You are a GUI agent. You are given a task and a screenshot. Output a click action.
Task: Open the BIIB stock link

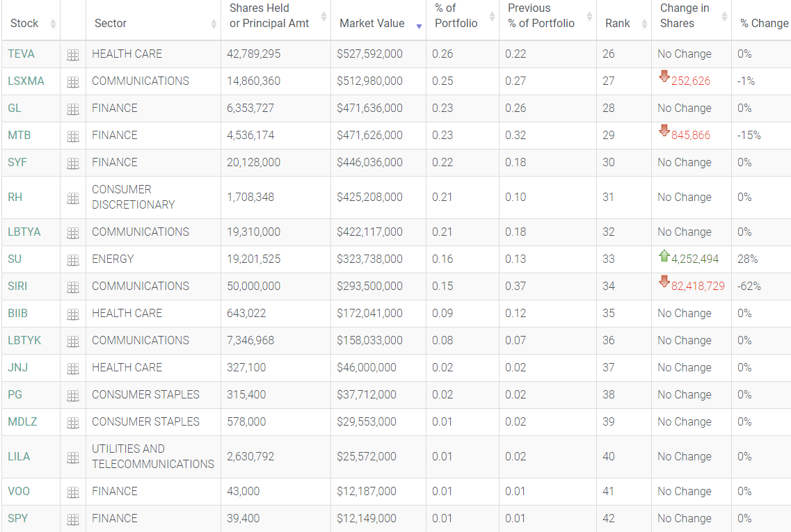tap(17, 314)
